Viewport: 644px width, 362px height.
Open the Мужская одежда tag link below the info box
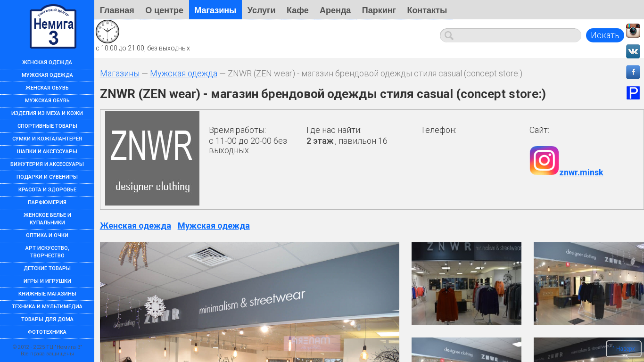coord(214,226)
